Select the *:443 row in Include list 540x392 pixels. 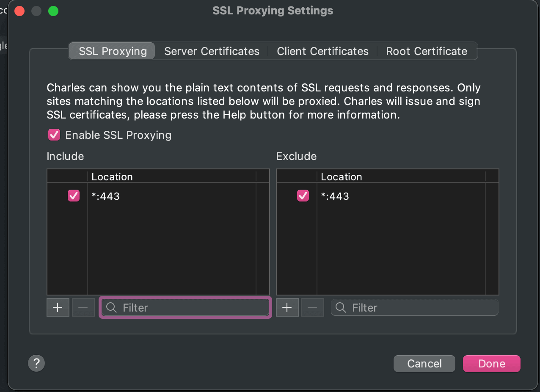pyautogui.click(x=158, y=196)
